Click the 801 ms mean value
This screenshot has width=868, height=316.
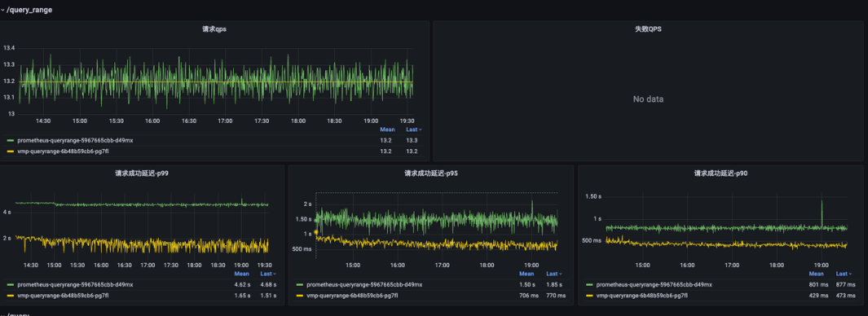pos(818,284)
